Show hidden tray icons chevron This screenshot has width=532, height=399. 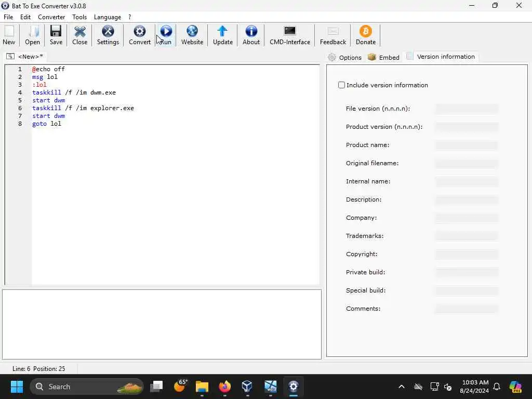(402, 387)
